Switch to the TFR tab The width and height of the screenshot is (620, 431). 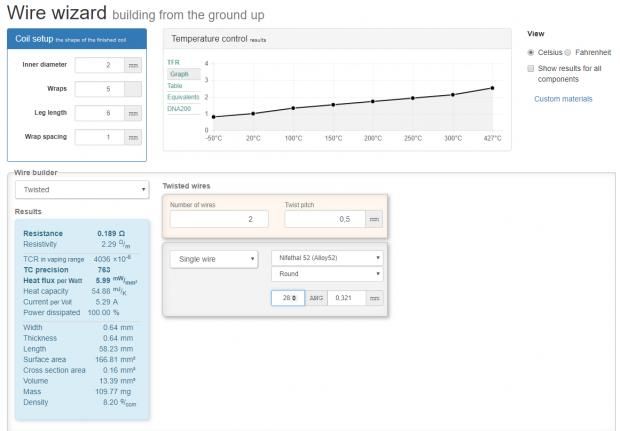click(173, 62)
